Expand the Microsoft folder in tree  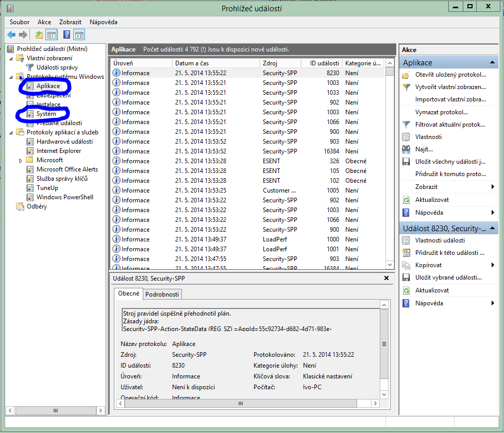[21, 161]
